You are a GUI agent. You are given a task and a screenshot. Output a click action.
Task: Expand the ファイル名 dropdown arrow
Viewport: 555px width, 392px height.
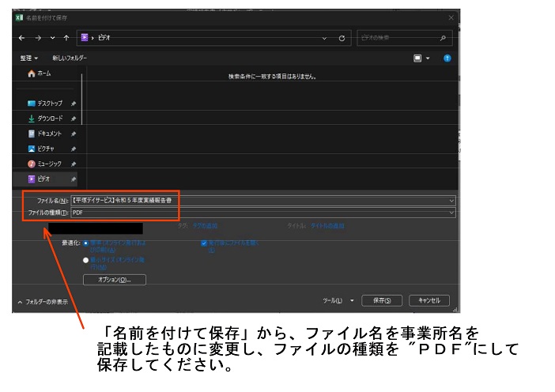[x=451, y=201]
